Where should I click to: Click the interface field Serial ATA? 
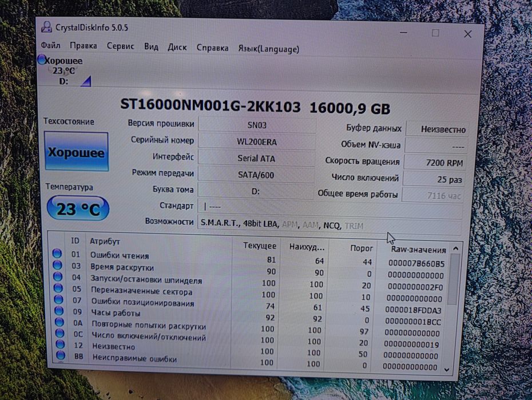[x=256, y=159]
